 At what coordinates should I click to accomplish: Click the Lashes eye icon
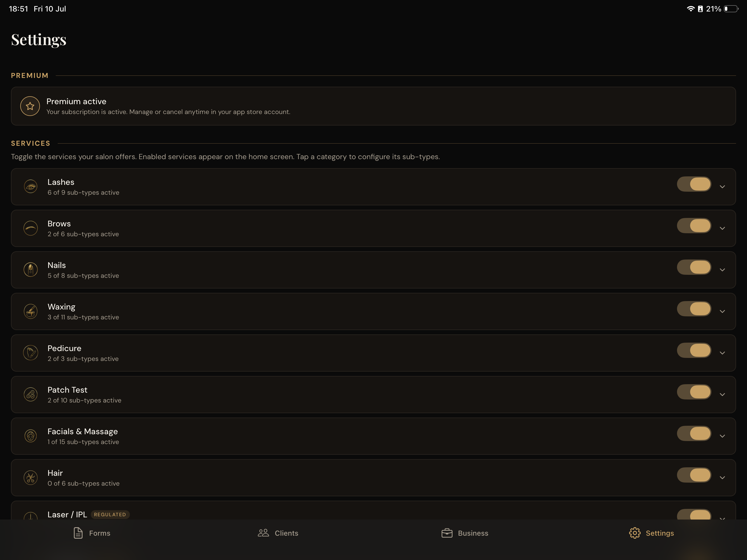click(31, 186)
